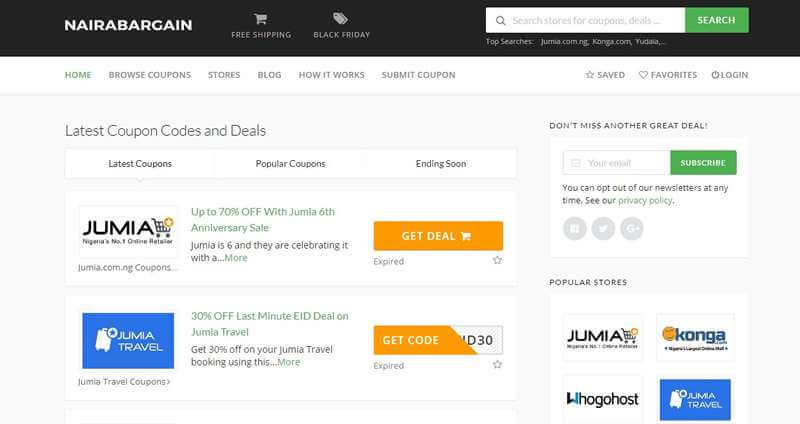Open the Jumia 6th Anniversary Sale title
Viewport: 800px width, 424px height.
(x=263, y=219)
